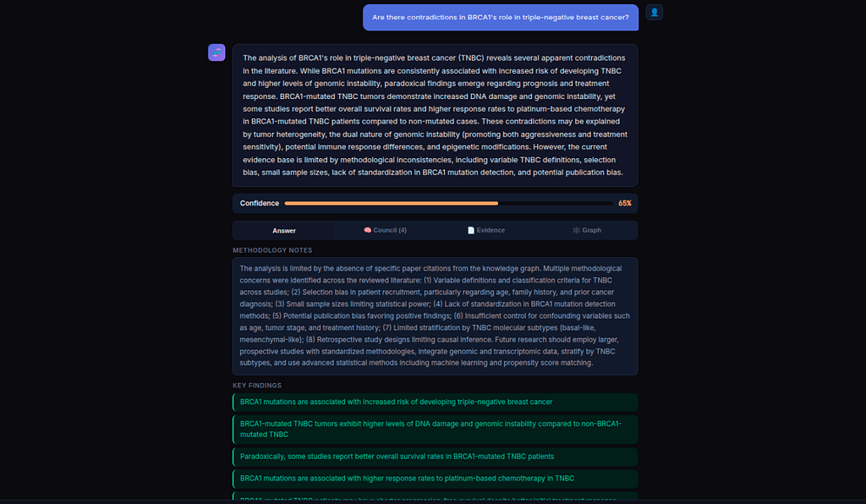This screenshot has height=504, width=866.
Task: Click the assistant DNA avatar icon
Action: [216, 52]
